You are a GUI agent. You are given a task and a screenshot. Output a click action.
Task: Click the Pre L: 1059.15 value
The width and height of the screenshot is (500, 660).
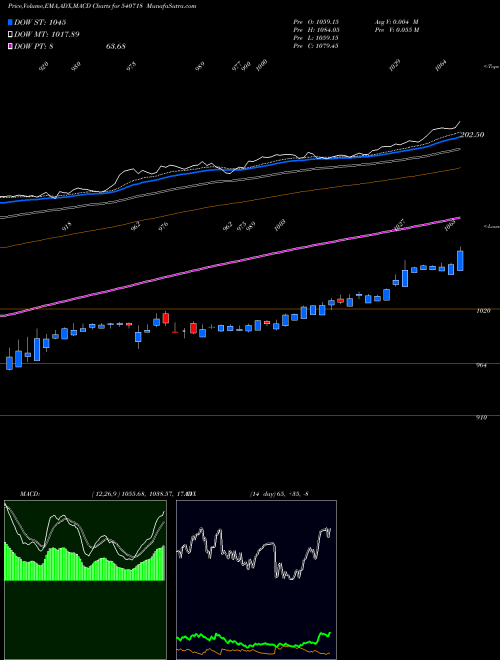coord(316,38)
